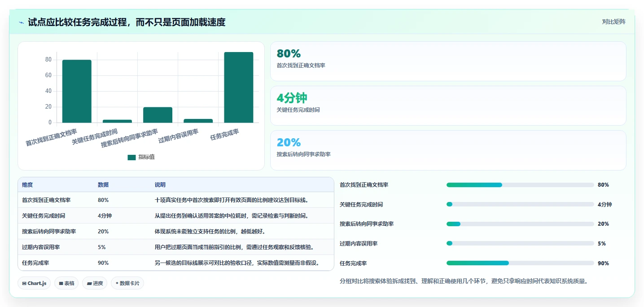
Task: Click the description starting 十项真实任务中
Action: tap(232, 200)
